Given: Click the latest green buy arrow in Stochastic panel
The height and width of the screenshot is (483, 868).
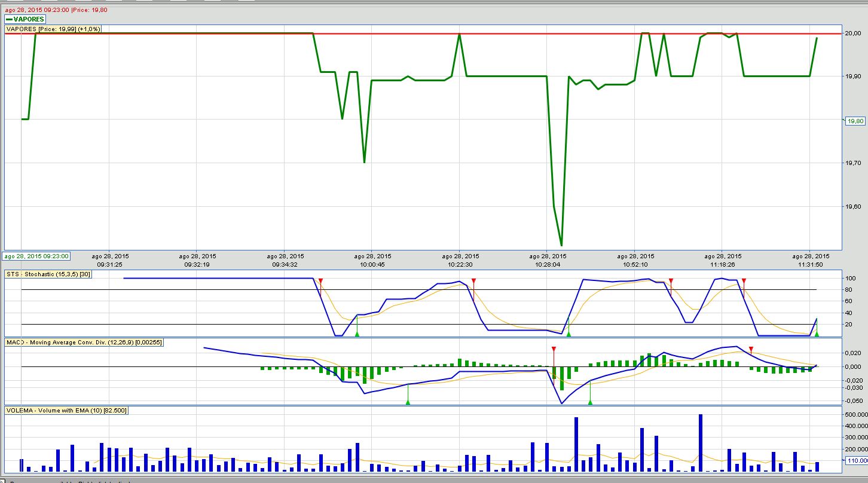Looking at the screenshot, I should click(x=817, y=334).
